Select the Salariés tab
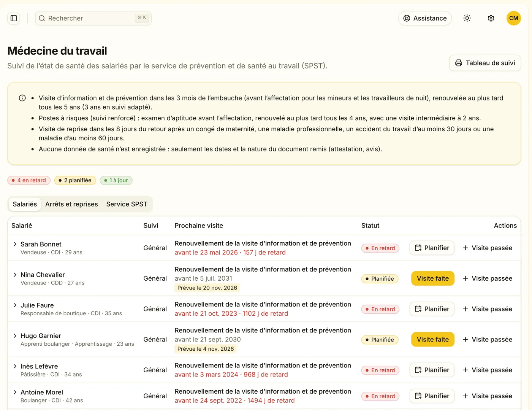The height and width of the screenshot is (410, 532). (25, 204)
